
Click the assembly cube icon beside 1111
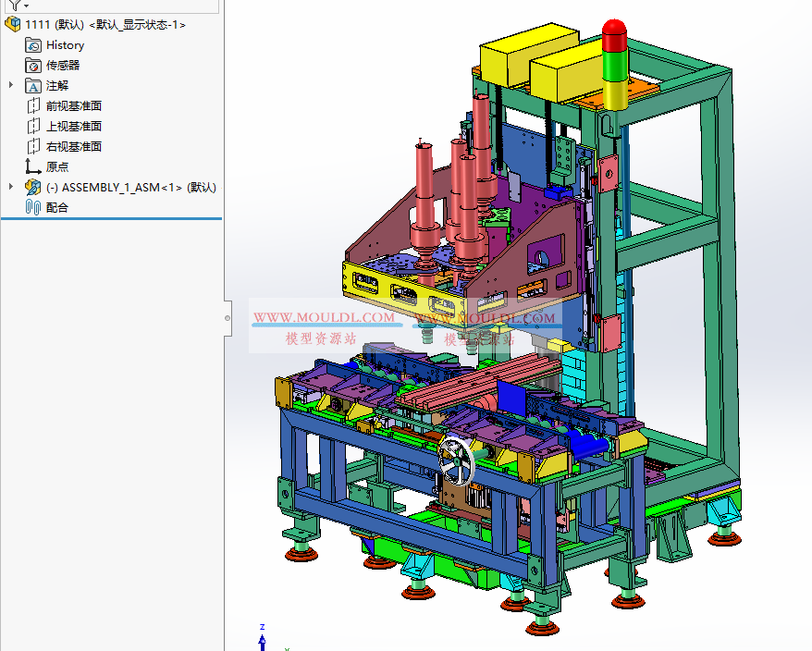[x=13, y=24]
